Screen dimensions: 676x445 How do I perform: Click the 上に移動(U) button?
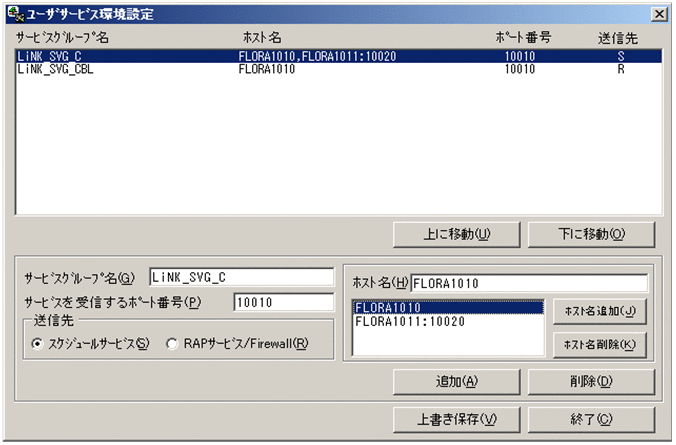click(457, 234)
